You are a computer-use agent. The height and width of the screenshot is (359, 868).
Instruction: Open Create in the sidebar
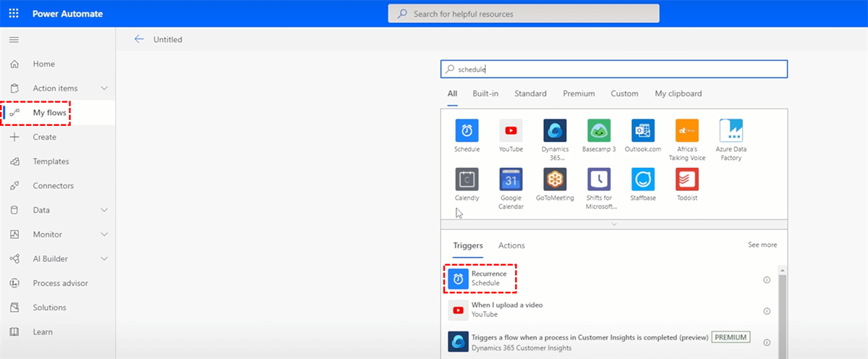(58, 137)
